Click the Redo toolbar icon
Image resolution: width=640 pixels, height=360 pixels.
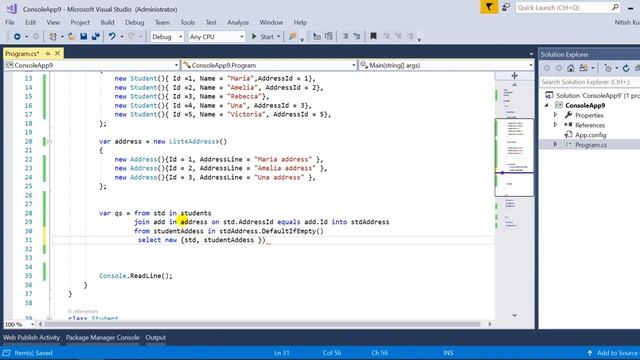(x=131, y=37)
